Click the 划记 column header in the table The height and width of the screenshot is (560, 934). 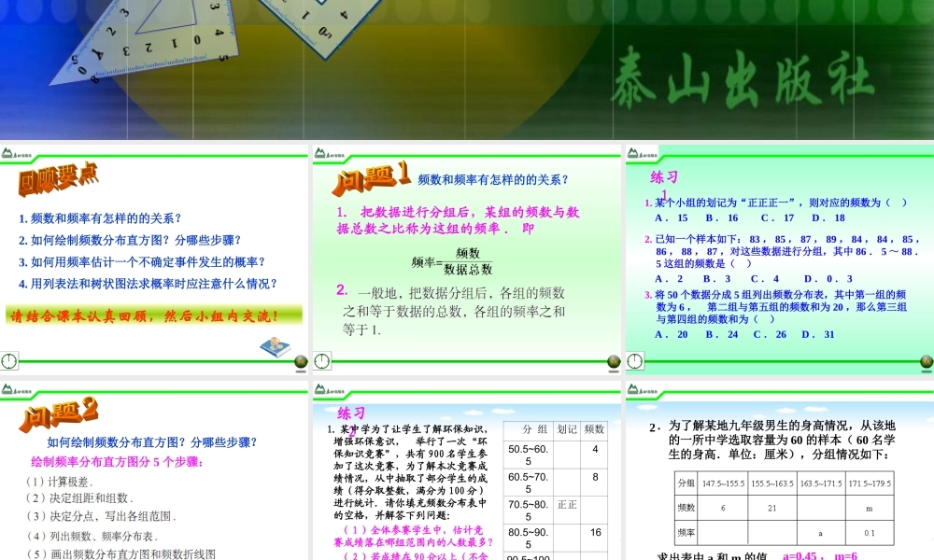(567, 429)
